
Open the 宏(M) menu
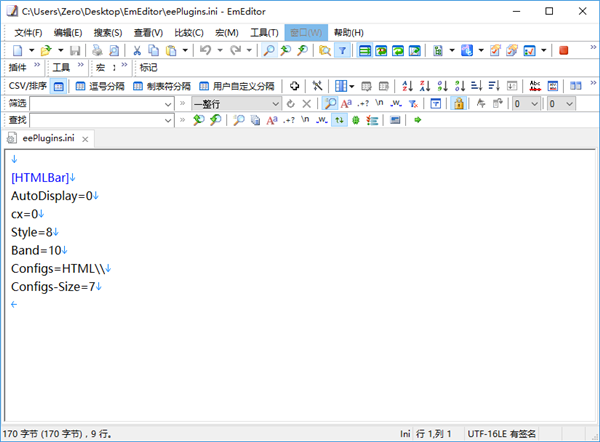(x=227, y=33)
